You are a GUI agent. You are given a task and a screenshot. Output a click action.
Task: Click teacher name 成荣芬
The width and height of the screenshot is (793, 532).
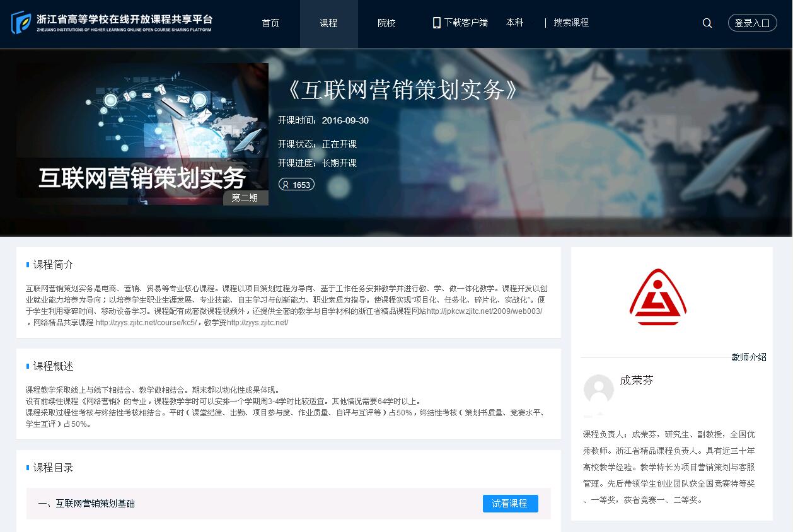point(637,381)
